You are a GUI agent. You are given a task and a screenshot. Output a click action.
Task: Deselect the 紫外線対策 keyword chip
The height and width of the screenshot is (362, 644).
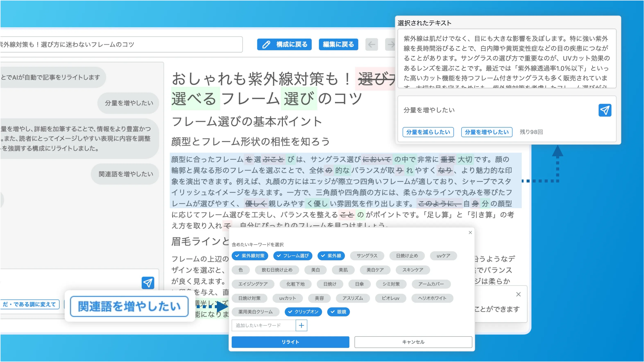tap(250, 256)
